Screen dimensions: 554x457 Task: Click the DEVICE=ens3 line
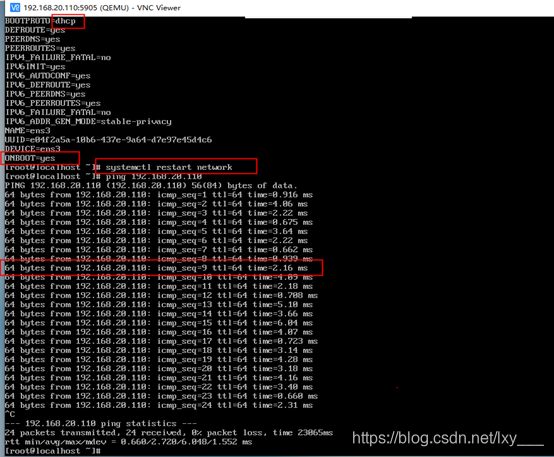click(x=33, y=149)
